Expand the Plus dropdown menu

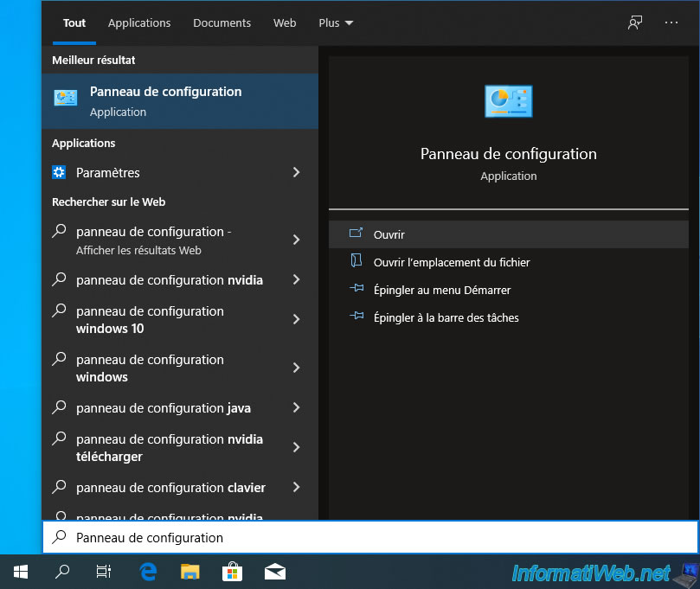[336, 23]
